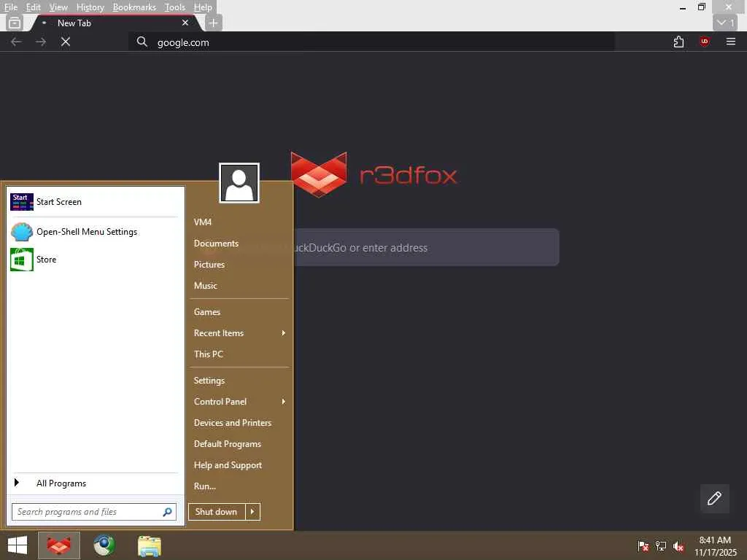Click the search magnifier in address bar

pos(142,42)
